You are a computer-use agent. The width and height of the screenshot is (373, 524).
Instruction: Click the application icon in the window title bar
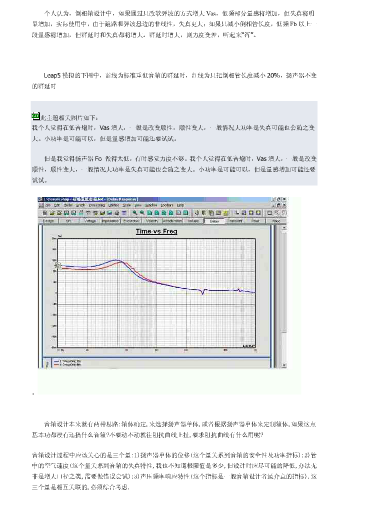[x=40, y=200]
